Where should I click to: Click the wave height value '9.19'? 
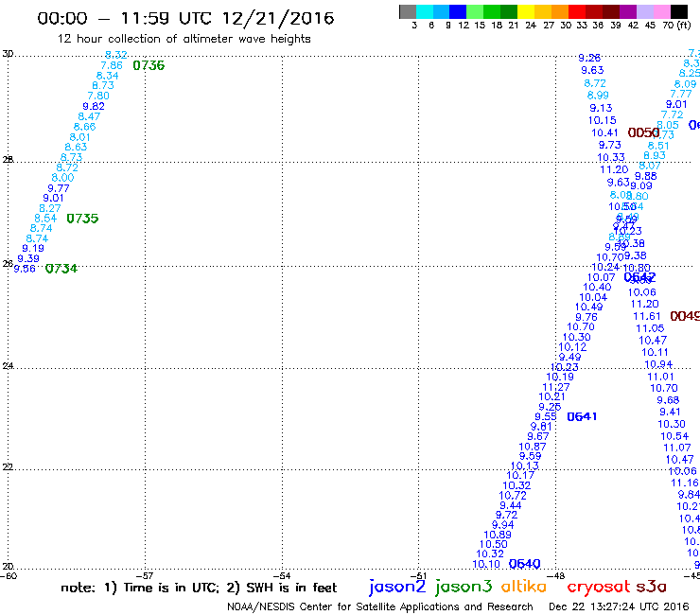(32, 248)
